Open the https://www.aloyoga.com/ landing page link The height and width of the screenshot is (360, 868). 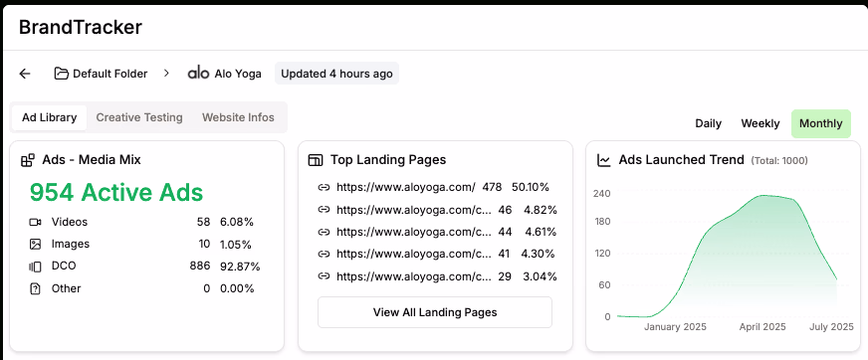pos(406,188)
